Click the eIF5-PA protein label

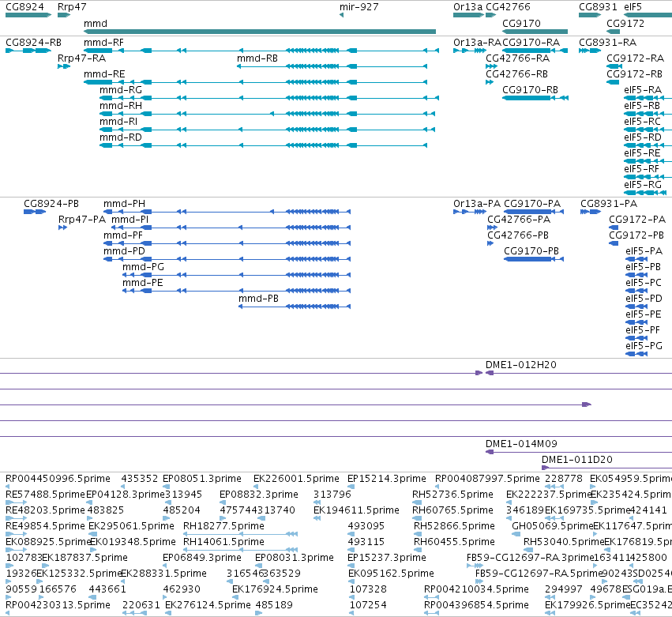coord(644,251)
